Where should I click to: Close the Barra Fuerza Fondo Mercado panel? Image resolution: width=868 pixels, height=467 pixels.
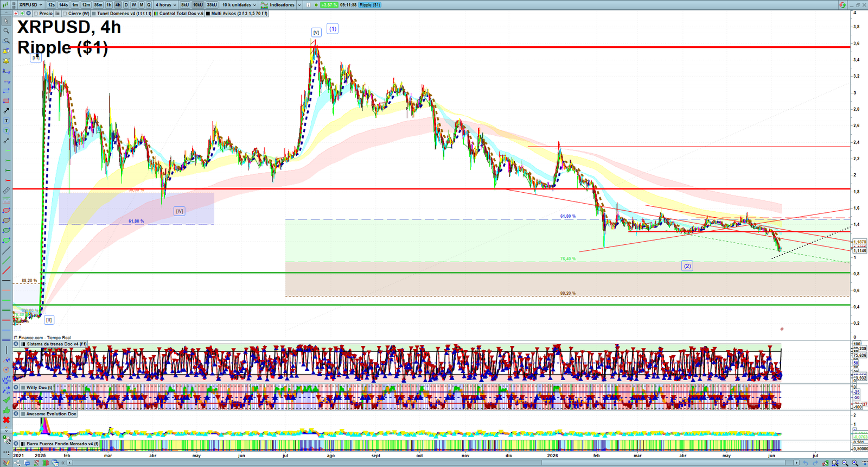point(16,444)
